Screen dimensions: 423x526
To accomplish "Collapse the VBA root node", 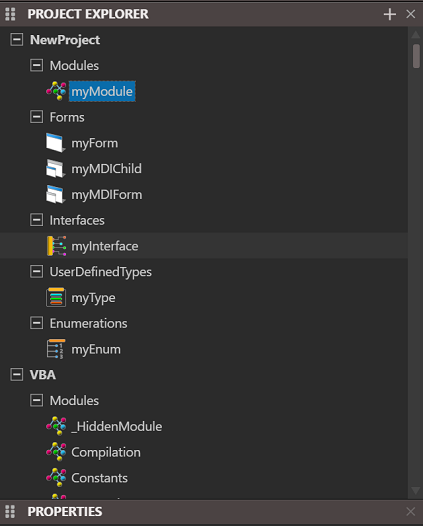I will [16, 374].
